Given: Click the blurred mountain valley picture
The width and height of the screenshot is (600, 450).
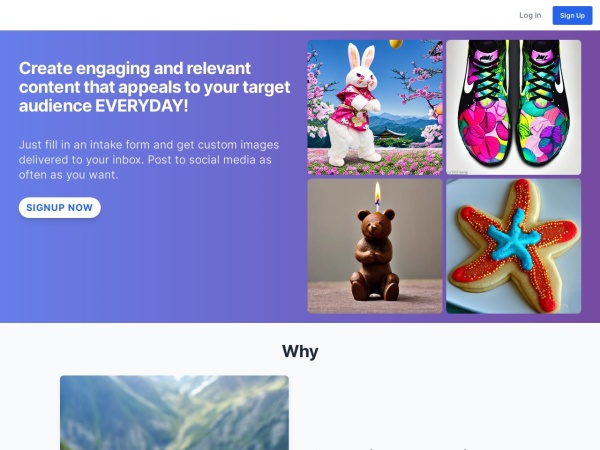Looking at the screenshot, I should (x=174, y=413).
